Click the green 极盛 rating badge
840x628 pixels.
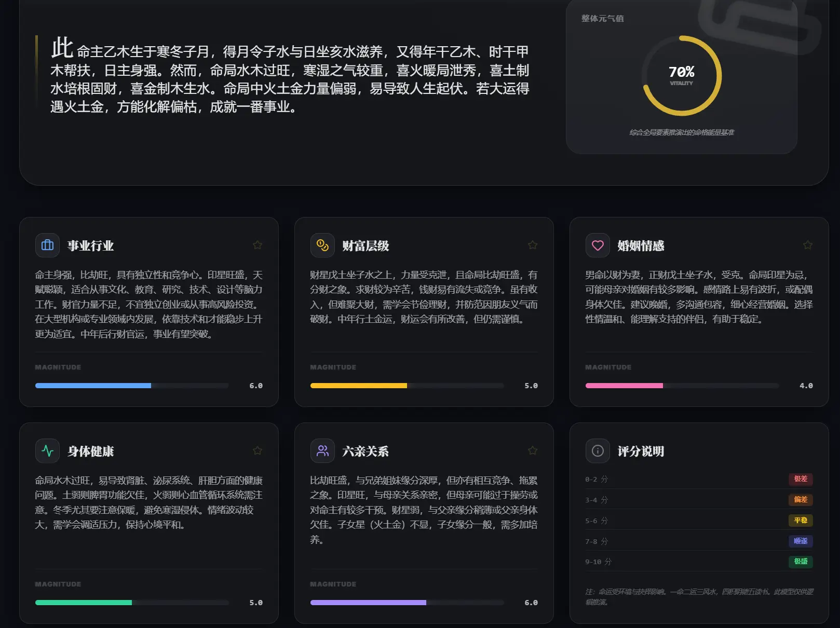coord(801,562)
